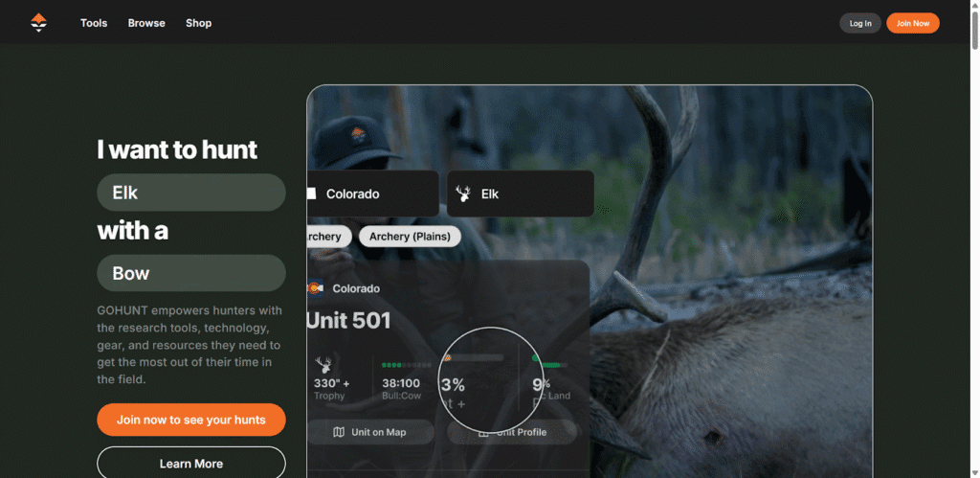Click the Colorado flag icon
This screenshot has height=478, width=980.
(315, 288)
